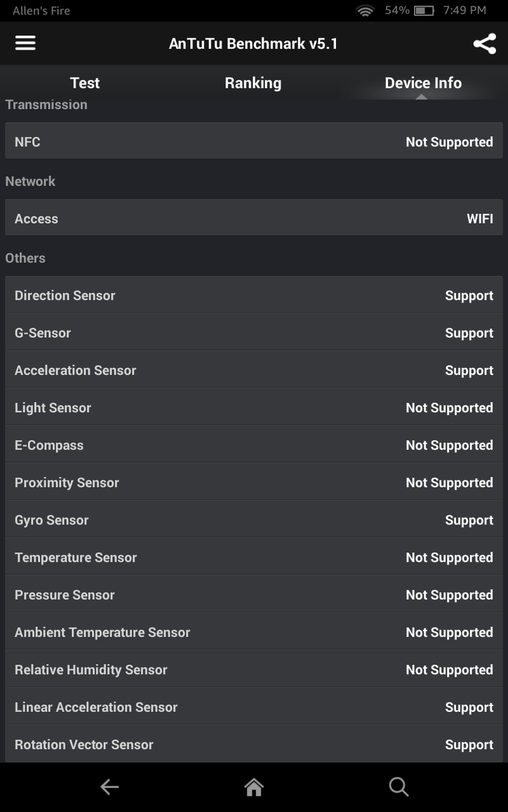
Task: Tap the search magnifier icon
Action: pos(399,786)
